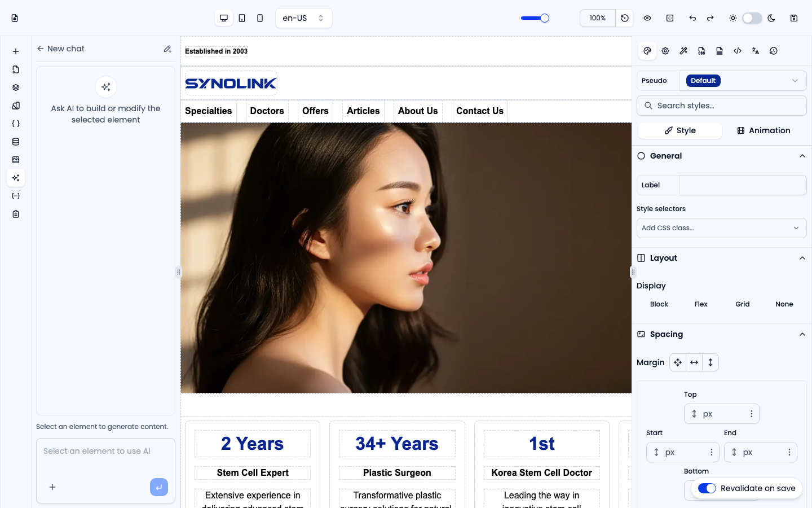Open the layers stack icon in sidebar
This screenshot has height=508, width=812.
pos(16,87)
